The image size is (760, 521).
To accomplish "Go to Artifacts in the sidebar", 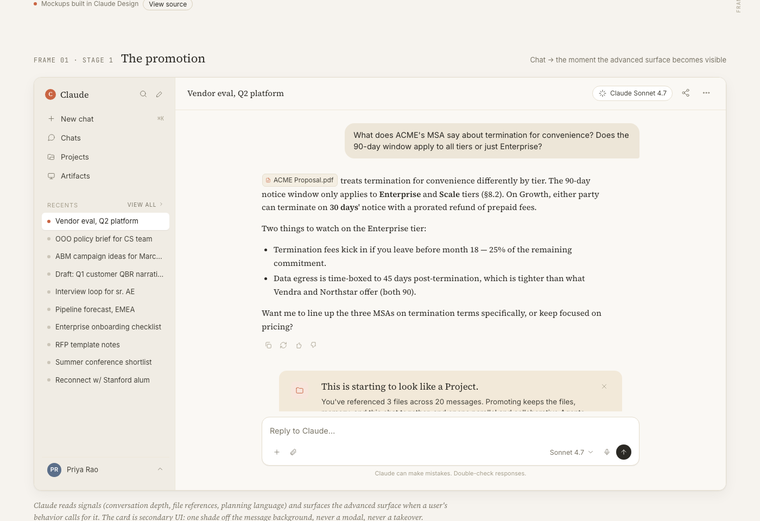I will 75,176.
